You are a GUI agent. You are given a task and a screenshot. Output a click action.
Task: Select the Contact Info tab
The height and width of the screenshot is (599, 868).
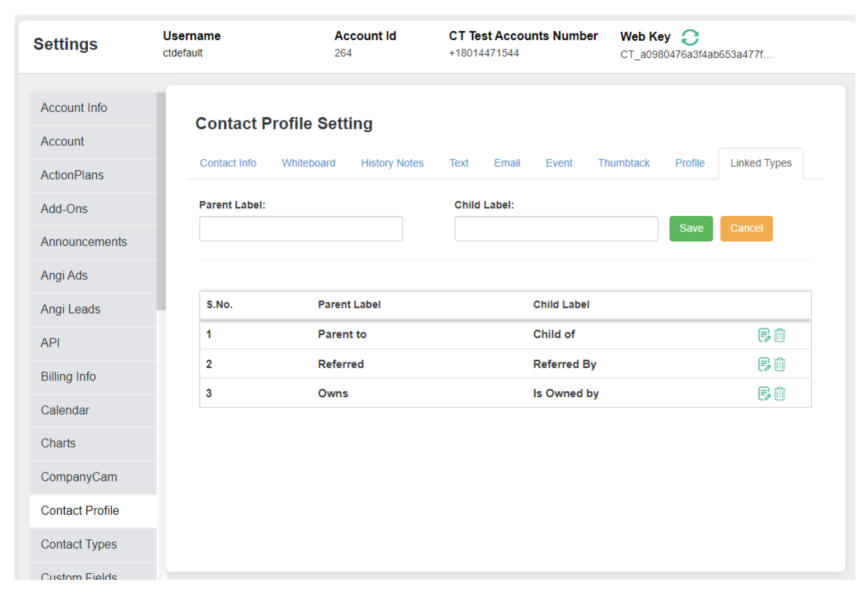(228, 163)
